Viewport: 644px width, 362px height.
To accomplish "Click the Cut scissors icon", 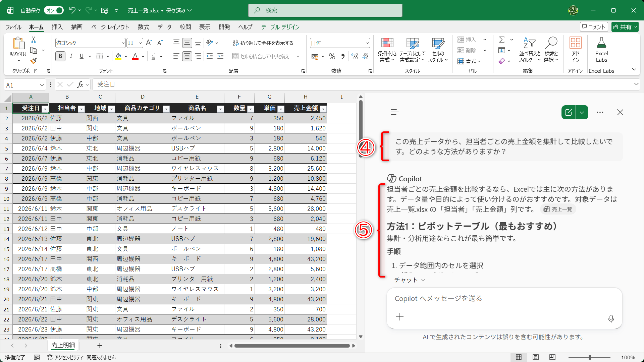I will pyautogui.click(x=34, y=40).
